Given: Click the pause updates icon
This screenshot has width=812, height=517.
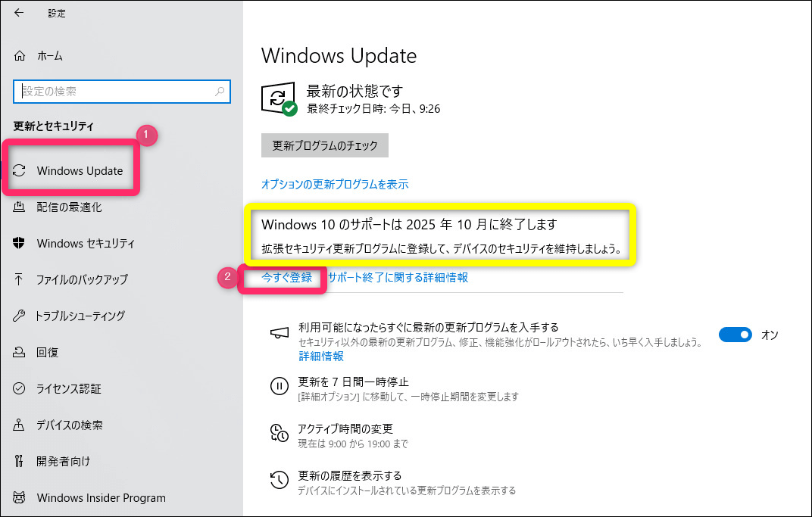Looking at the screenshot, I should (x=279, y=386).
